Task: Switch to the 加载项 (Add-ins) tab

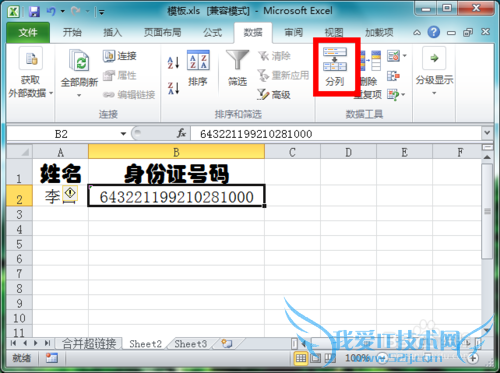Action: coord(379,32)
